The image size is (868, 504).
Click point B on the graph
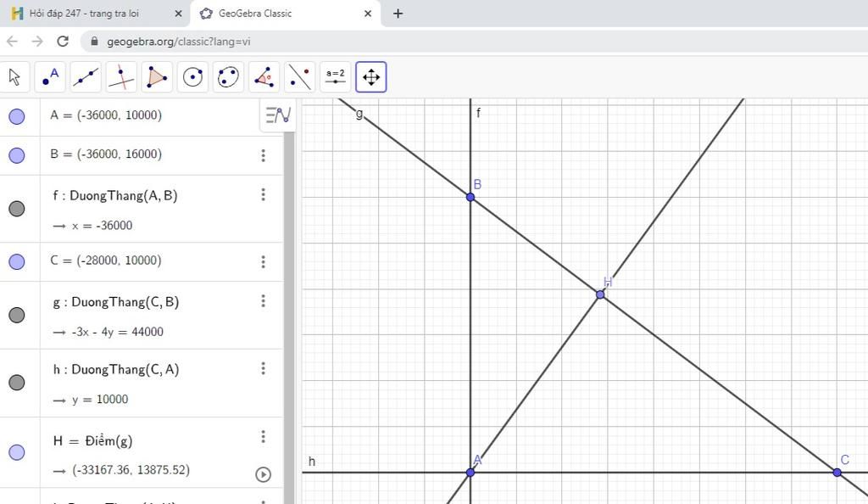click(x=470, y=197)
